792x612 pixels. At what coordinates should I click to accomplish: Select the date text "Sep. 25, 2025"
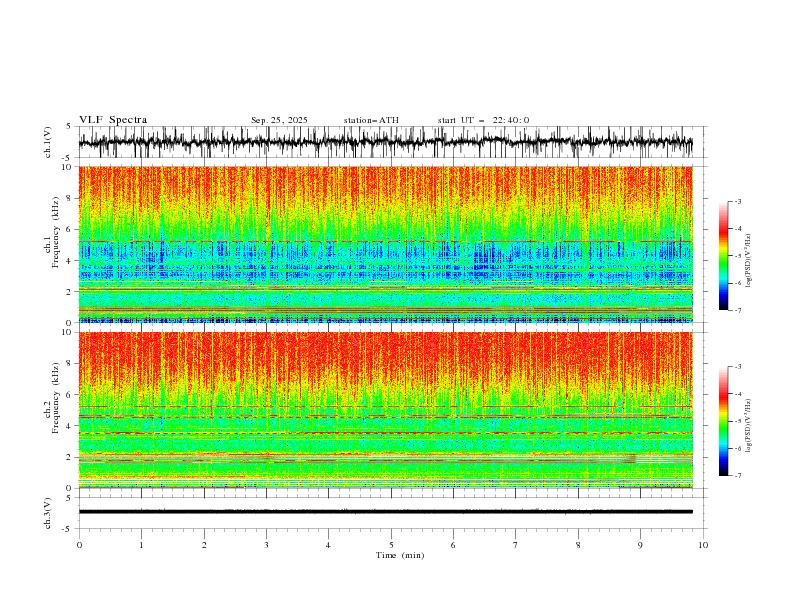click(279, 120)
